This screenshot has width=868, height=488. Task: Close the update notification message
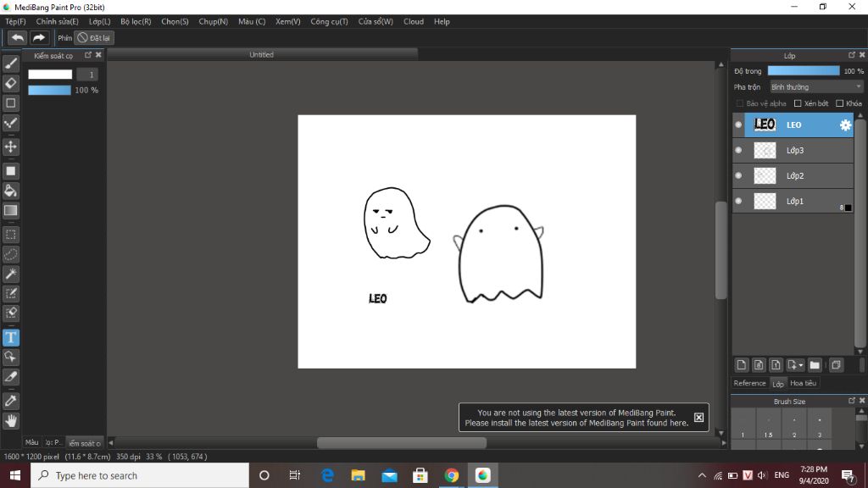[x=698, y=417]
